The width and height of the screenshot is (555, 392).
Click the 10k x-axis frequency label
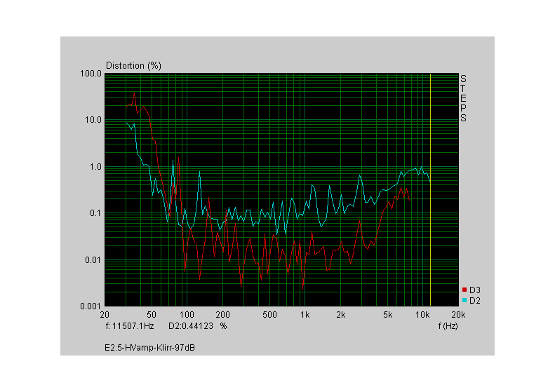[422, 315]
